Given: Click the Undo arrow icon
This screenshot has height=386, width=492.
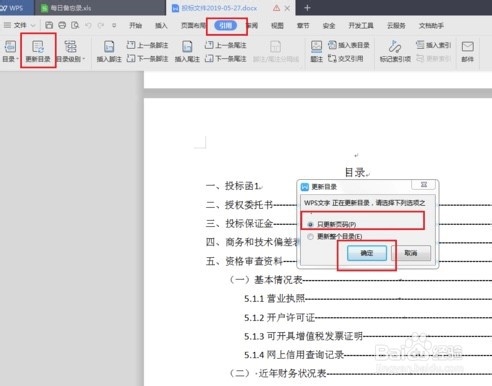Looking at the screenshot, I should coord(88,25).
